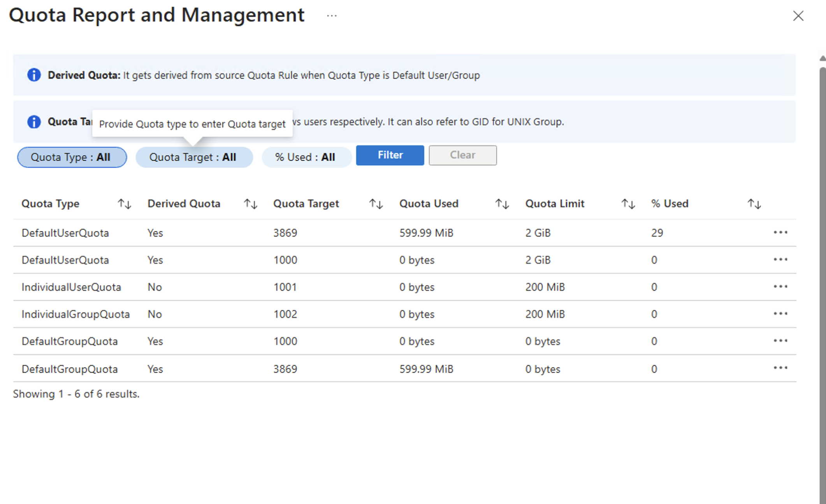Close the Quota Report and Management dialog
Screen dimensions: 826x504
tap(798, 16)
